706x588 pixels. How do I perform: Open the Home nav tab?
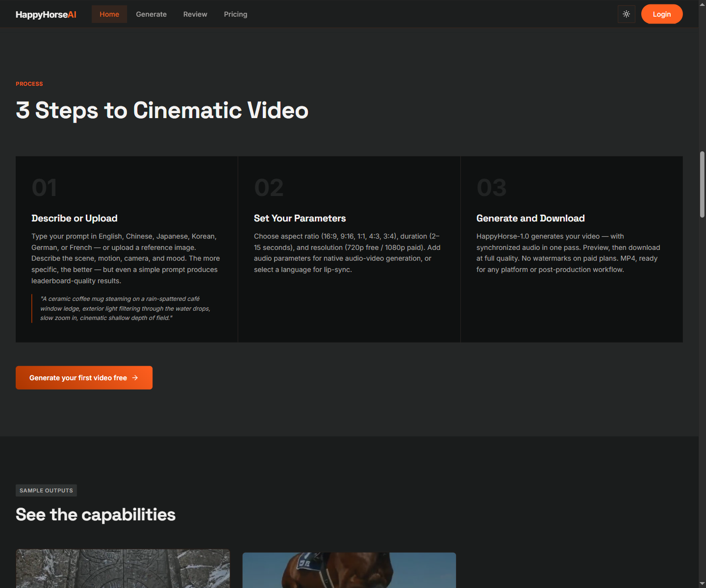pyautogui.click(x=109, y=14)
